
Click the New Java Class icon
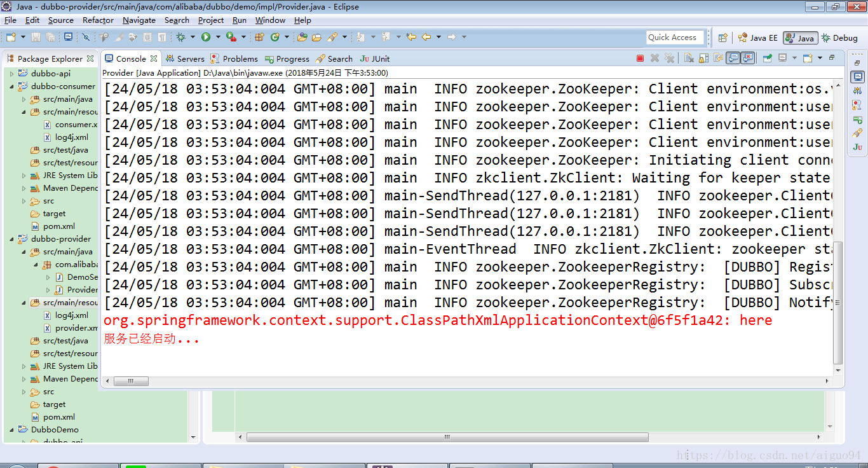point(275,38)
